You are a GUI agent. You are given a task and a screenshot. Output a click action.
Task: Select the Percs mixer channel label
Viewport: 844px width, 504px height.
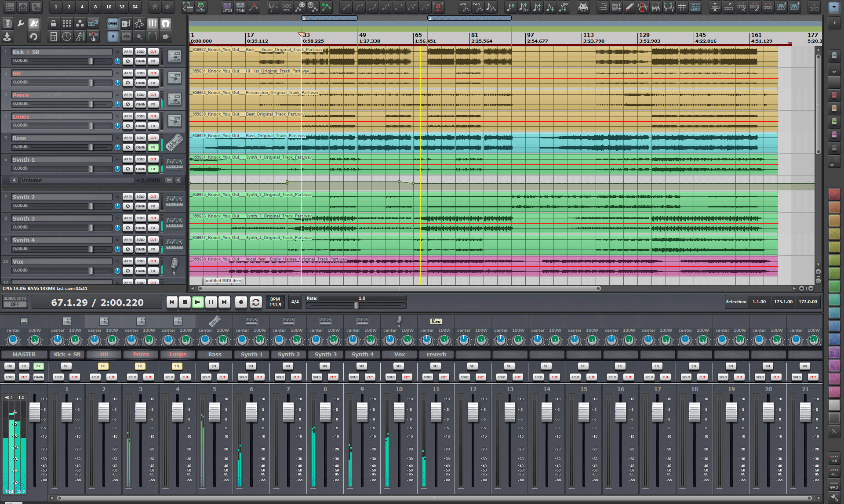[141, 354]
